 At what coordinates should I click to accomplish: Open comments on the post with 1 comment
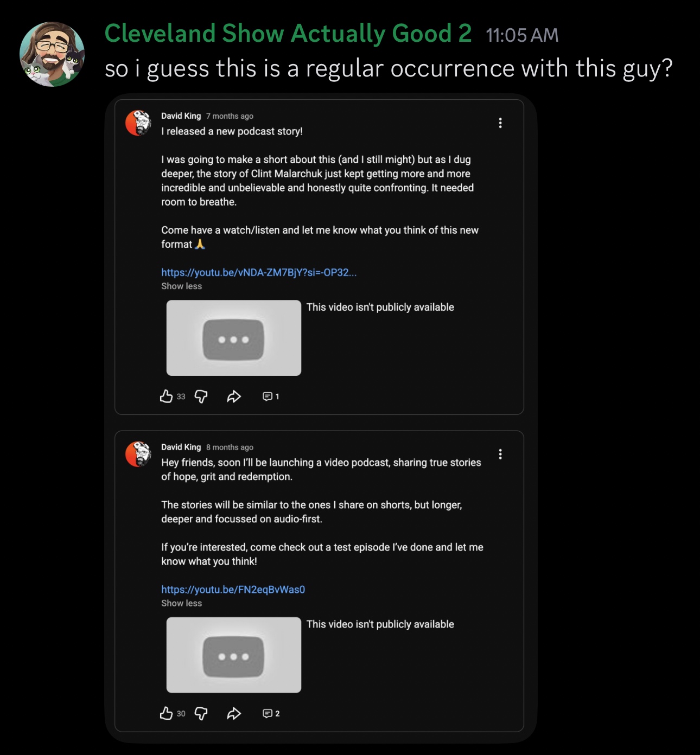click(271, 396)
